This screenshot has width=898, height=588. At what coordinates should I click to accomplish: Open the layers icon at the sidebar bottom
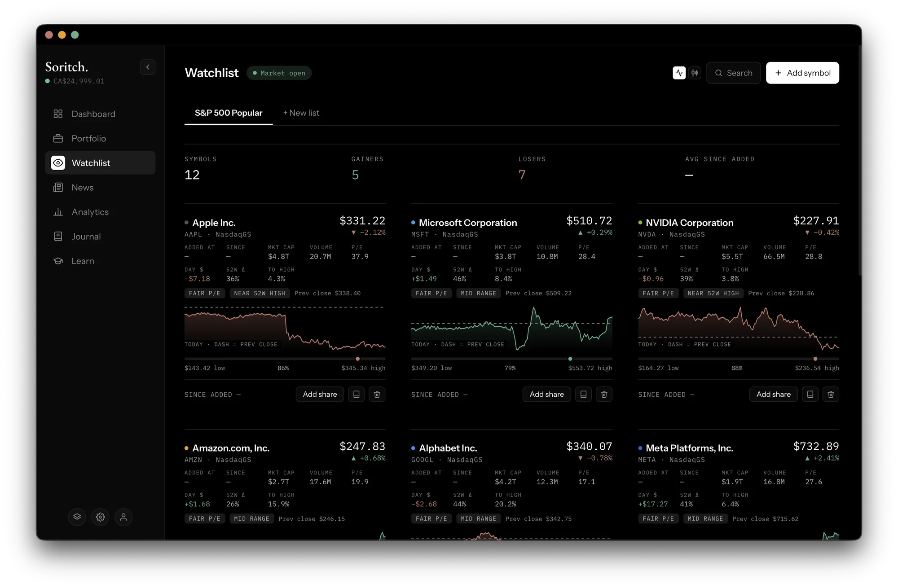coord(77,517)
